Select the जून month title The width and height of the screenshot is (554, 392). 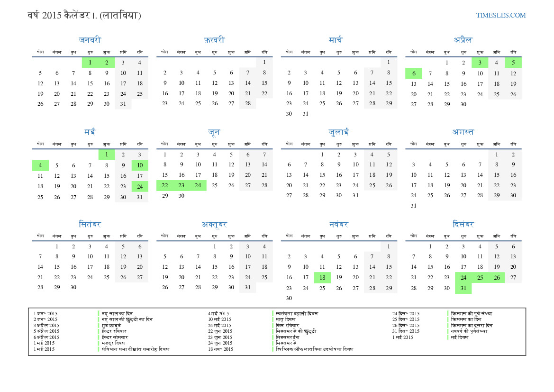tap(214, 132)
